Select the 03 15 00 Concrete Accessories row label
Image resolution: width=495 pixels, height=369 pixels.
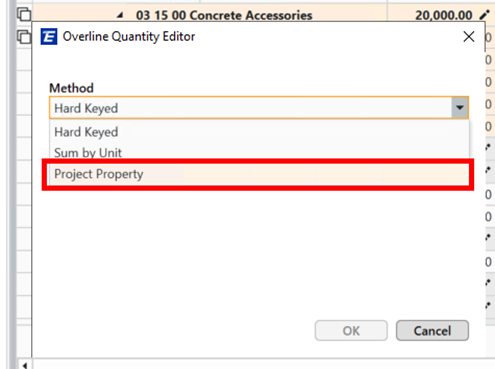224,15
